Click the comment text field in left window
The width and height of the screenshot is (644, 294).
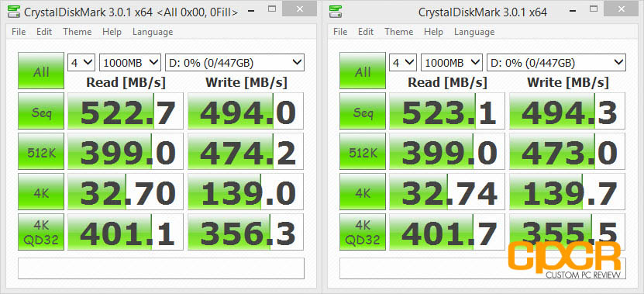161,268
